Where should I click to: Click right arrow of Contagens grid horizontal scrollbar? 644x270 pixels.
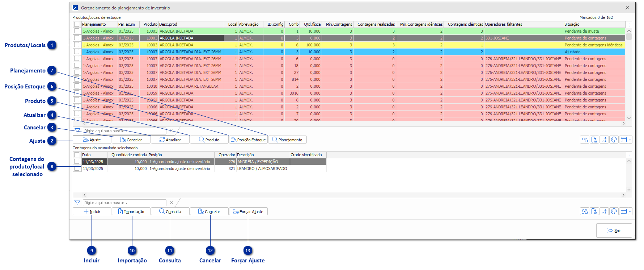point(623,195)
